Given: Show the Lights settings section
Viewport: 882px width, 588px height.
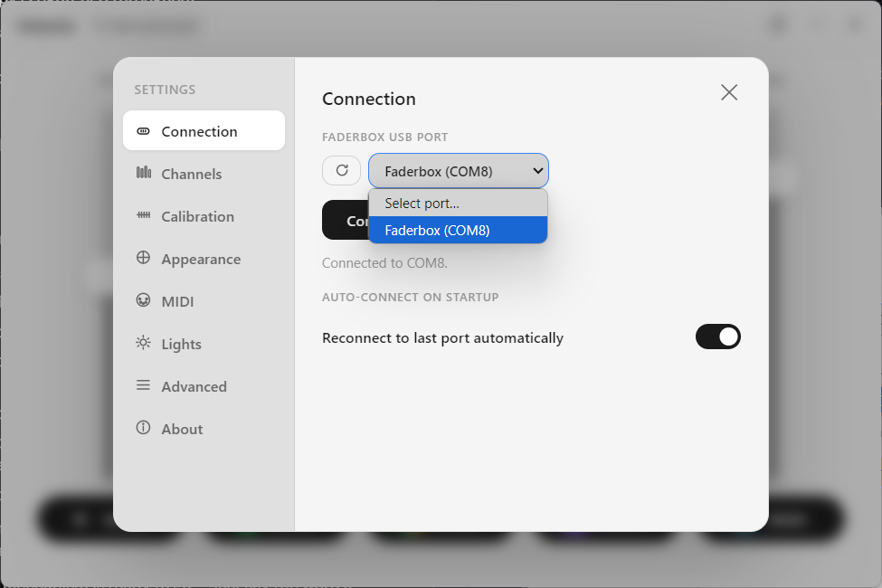Looking at the screenshot, I should click(204, 344).
